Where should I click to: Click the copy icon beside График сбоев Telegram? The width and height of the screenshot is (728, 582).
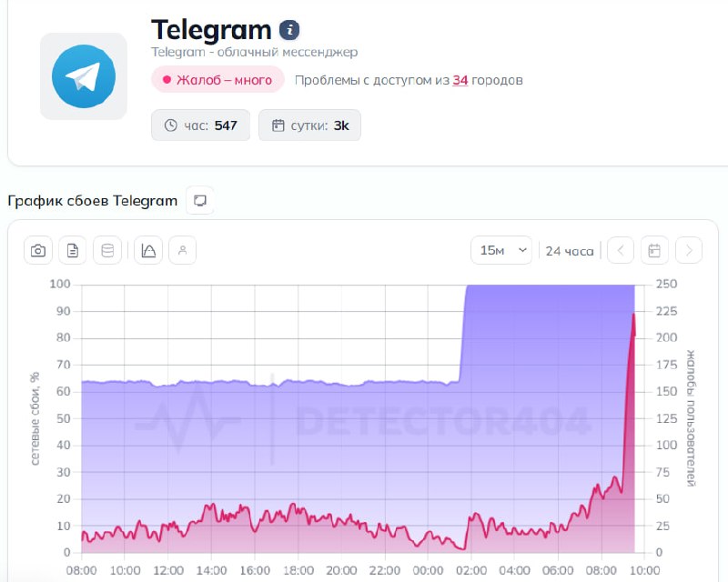coord(200,200)
